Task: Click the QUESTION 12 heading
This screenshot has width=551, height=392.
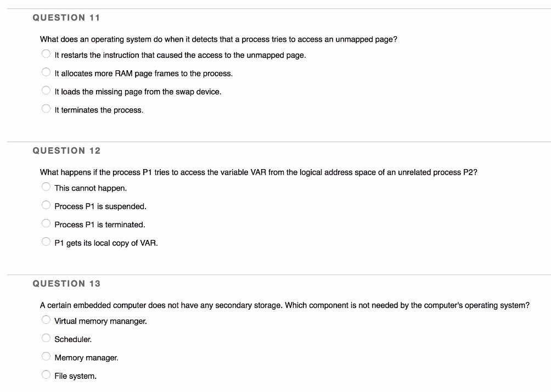Action: pyautogui.click(x=67, y=150)
